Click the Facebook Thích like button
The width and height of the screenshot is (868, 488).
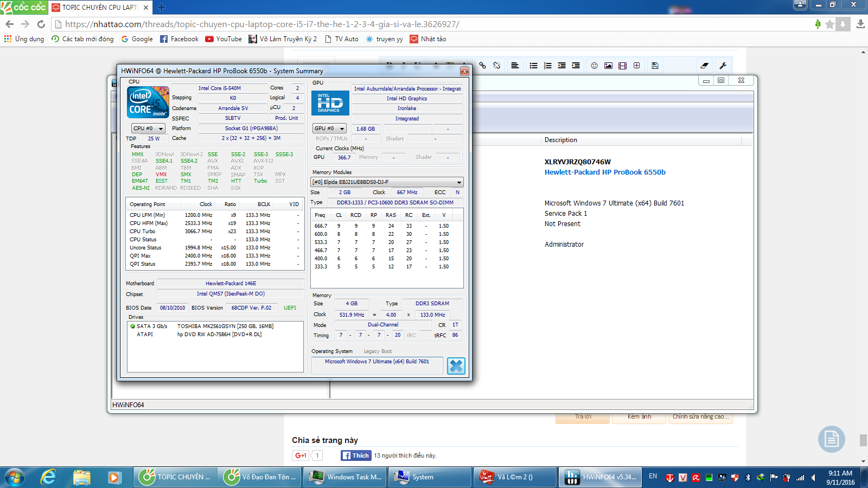click(356, 455)
